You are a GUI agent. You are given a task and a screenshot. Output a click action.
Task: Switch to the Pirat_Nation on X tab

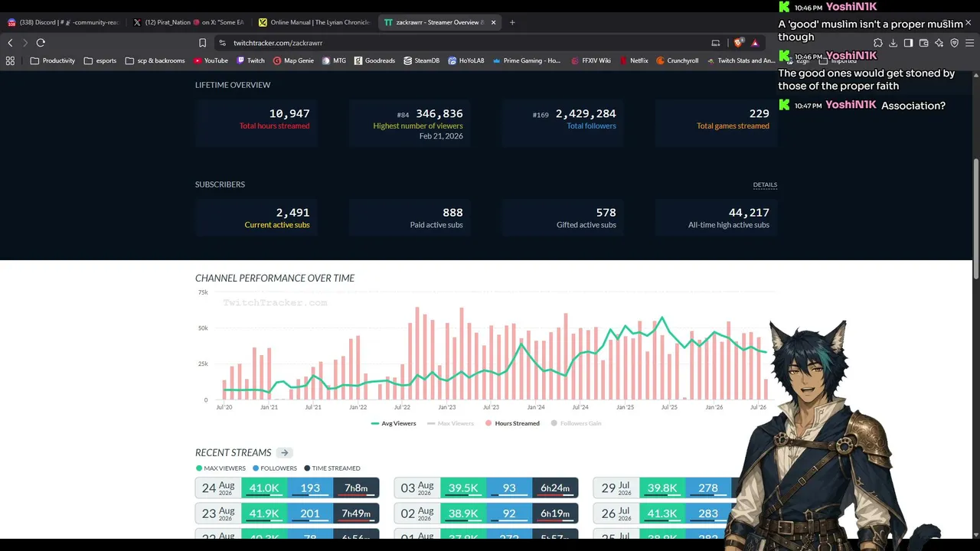189,22
